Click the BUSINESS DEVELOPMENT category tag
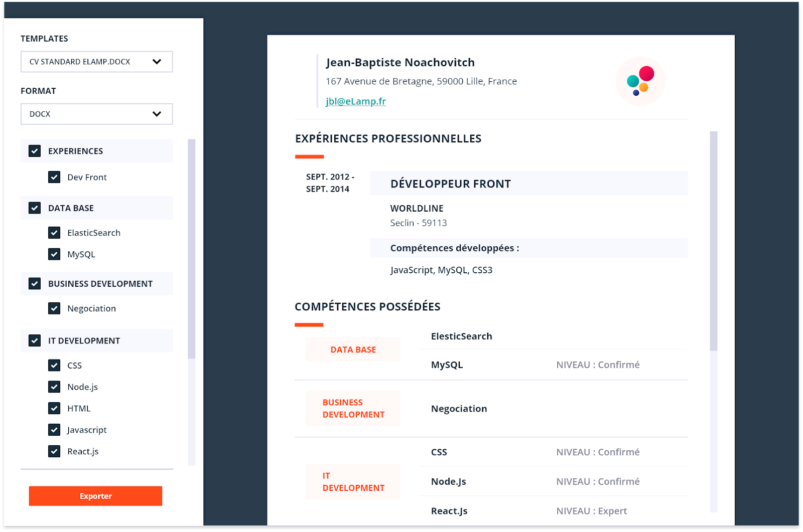 (353, 408)
